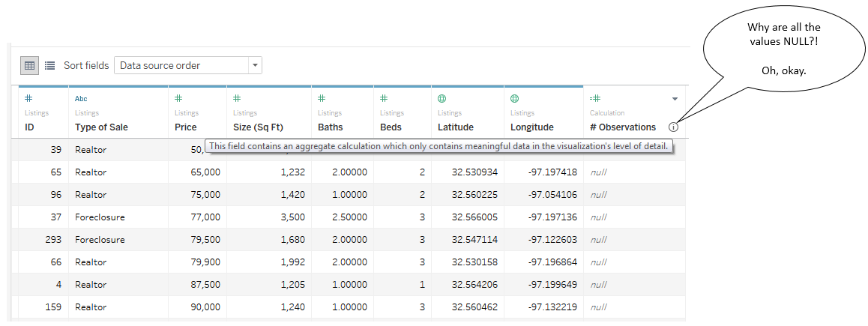Viewport: 868px width, 326px height.
Task: Click the Price column data type icon
Action: point(178,98)
